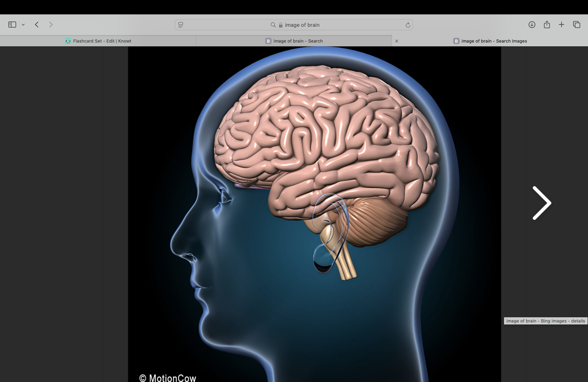The height and width of the screenshot is (382, 588).
Task: Open the sidebar tab group dropdown arrow
Action: [x=23, y=25]
